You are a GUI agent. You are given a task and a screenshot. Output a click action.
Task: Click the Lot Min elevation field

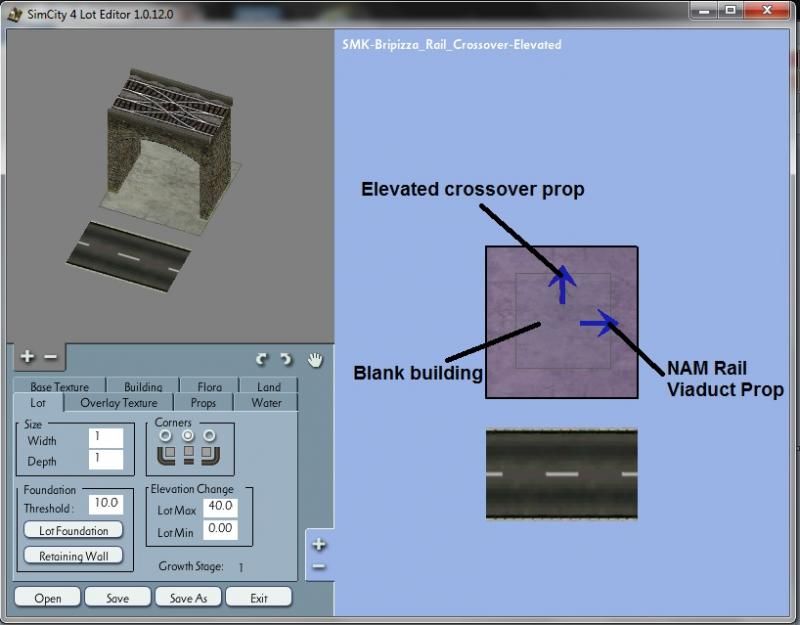coord(220,529)
